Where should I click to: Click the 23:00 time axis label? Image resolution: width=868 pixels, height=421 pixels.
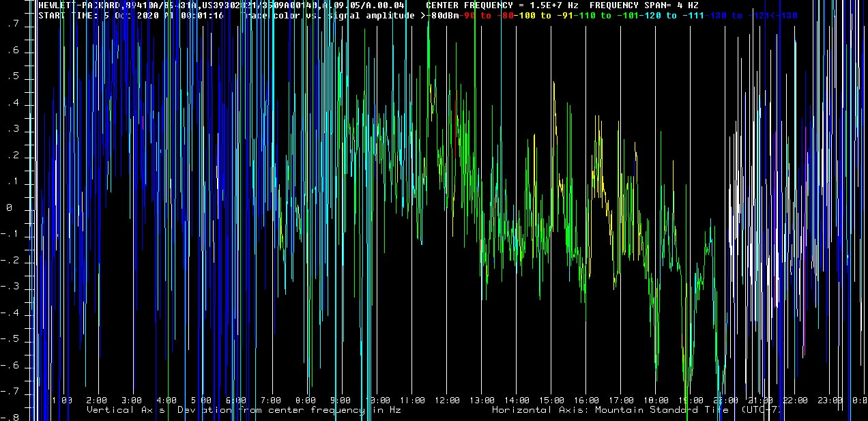pos(830,401)
